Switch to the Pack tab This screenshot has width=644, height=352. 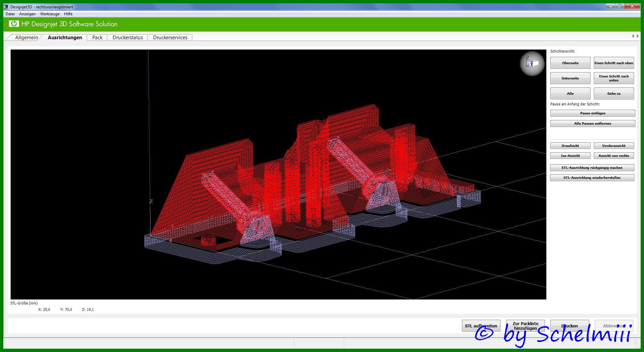(97, 38)
